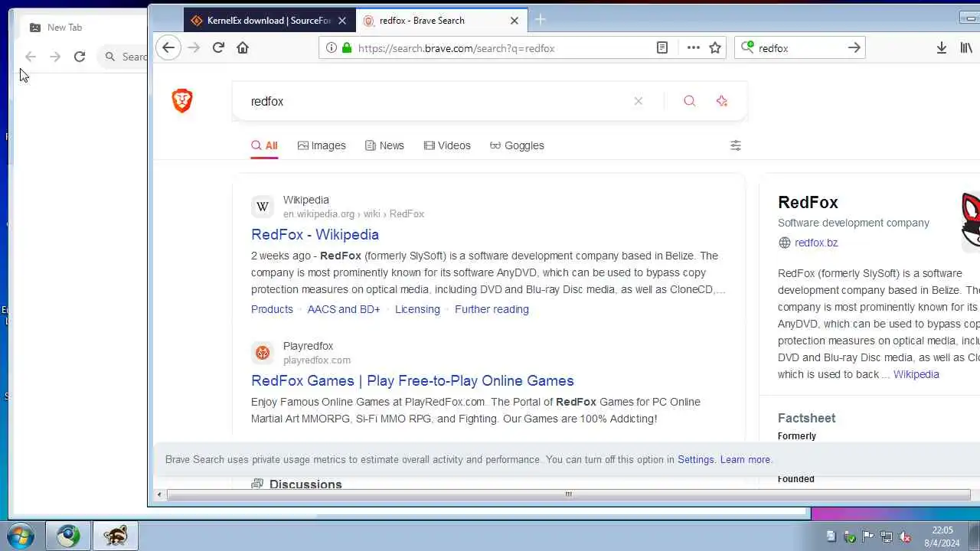The height and width of the screenshot is (551, 980).
Task: Follow the Licensing sublink
Action: coord(417,309)
